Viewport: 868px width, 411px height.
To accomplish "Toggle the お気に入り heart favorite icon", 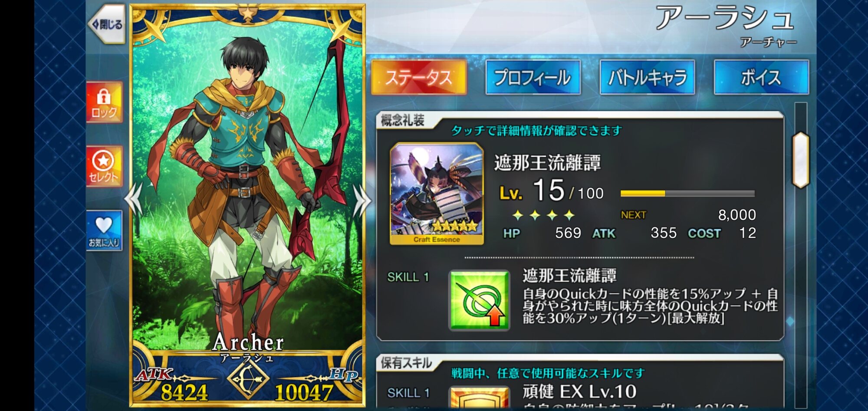I will (104, 230).
